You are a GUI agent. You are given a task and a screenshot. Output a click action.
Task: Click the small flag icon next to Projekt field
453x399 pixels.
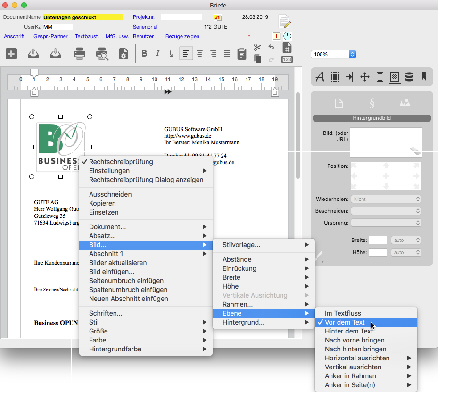(x=217, y=17)
